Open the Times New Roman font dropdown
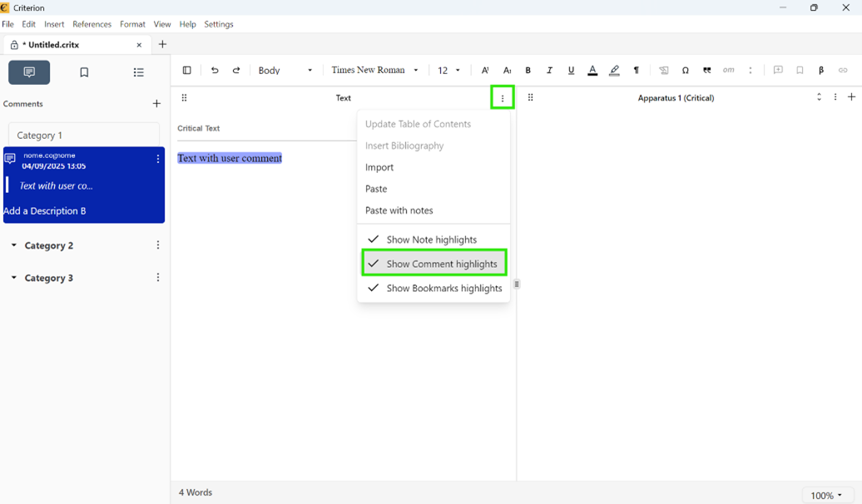Viewport: 862px width, 504px height. (x=374, y=71)
